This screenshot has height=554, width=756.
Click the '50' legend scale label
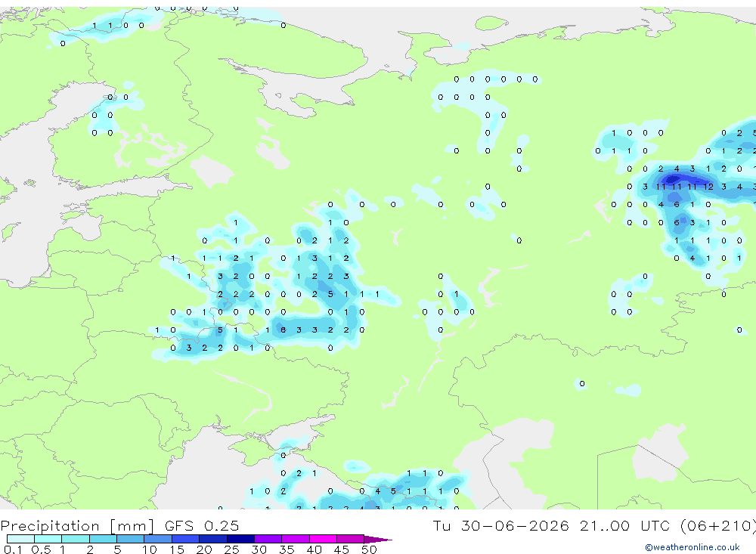coord(370,549)
